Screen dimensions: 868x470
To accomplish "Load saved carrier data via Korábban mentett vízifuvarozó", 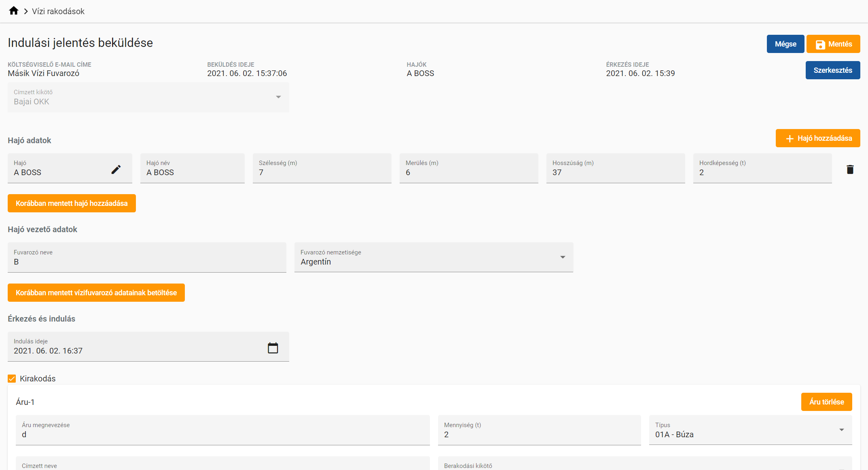I will [x=96, y=293].
